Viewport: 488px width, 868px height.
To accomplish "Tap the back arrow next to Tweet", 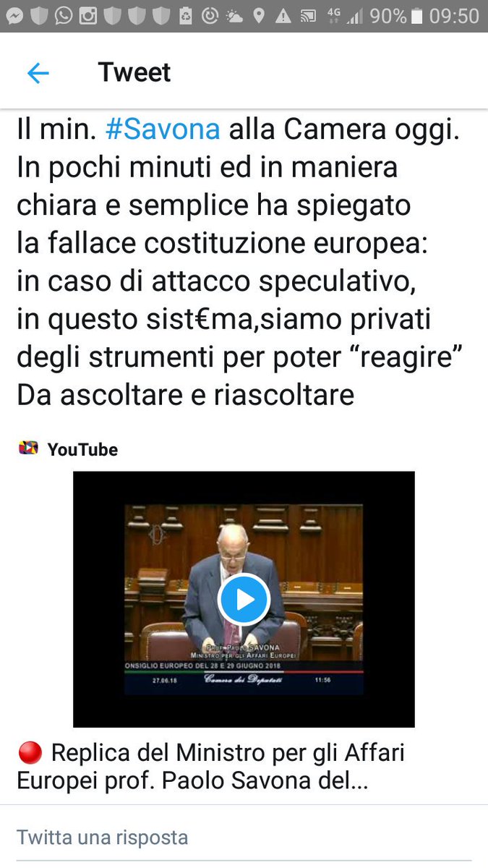I will [38, 72].
